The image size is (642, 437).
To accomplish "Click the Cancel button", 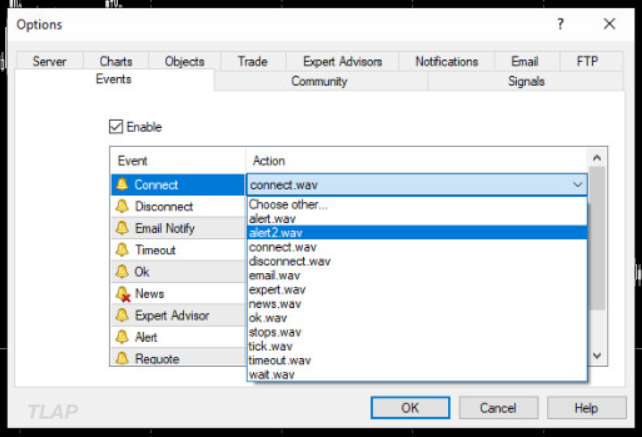I will coord(498,408).
